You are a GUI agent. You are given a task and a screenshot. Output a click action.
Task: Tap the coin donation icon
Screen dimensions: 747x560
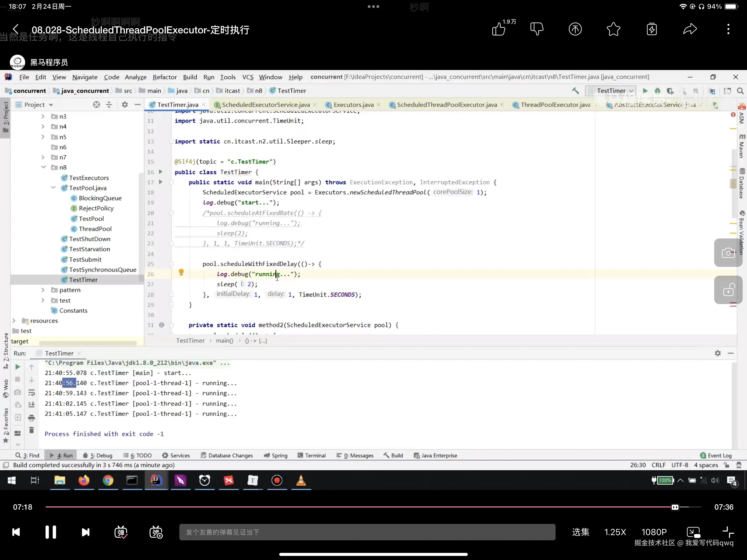[575, 29]
